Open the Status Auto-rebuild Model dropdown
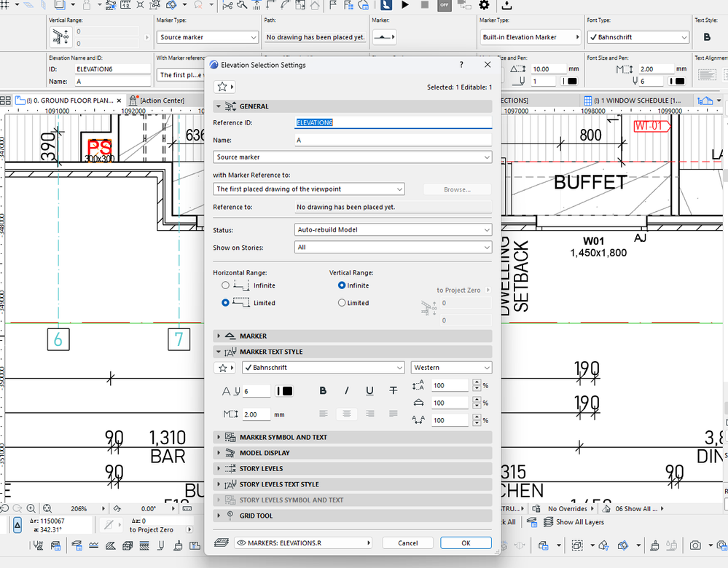The height and width of the screenshot is (568, 728). [393, 230]
